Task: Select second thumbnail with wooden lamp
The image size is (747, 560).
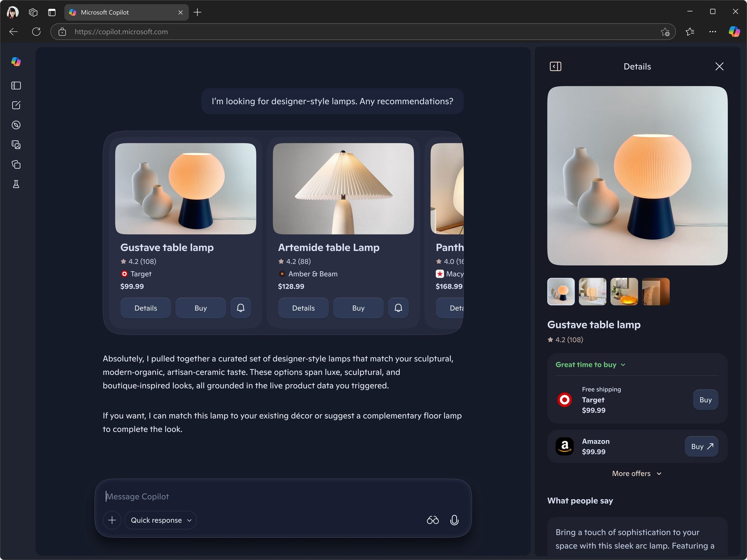Action: click(592, 292)
